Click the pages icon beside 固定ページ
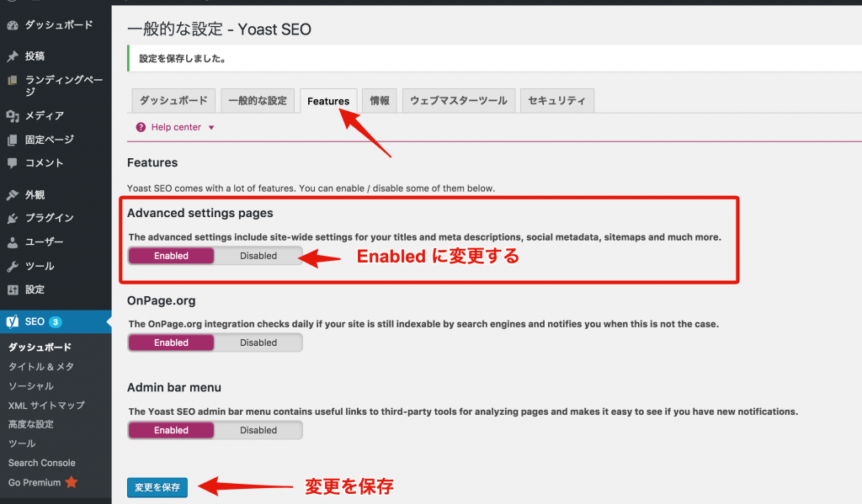Screen dimensions: 862x504 pos(12,141)
